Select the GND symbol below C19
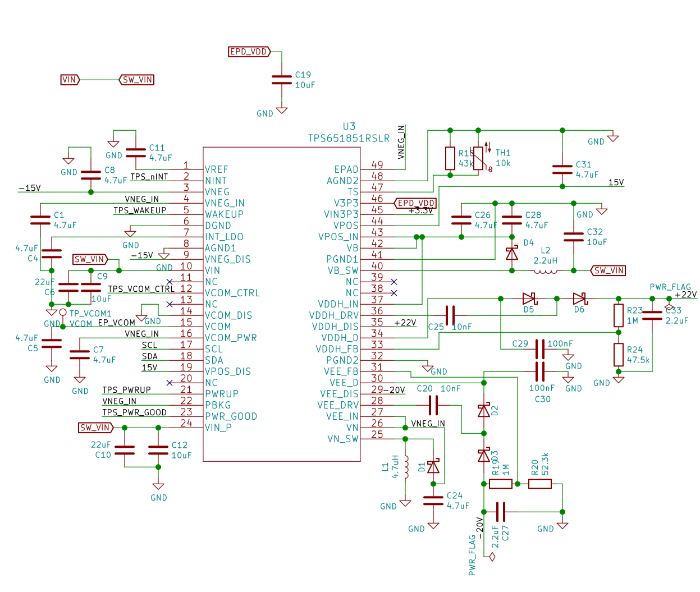The image size is (700, 592). point(282,110)
